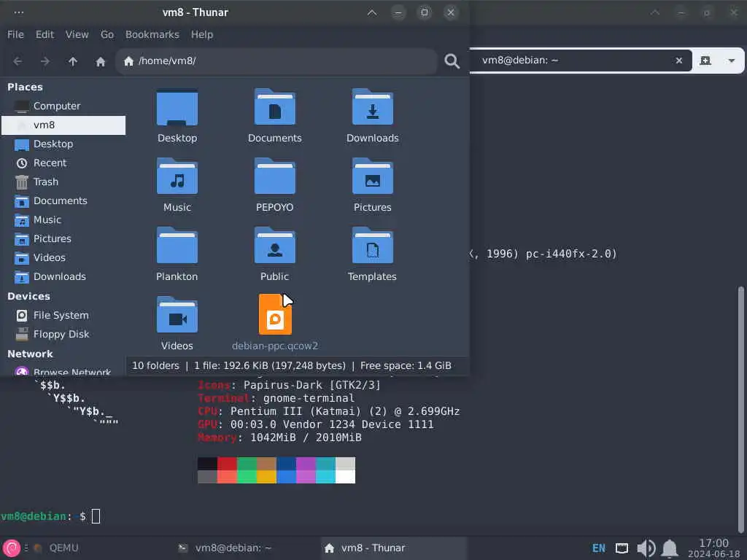Viewport: 747px width, 560px height.
Task: Select Computer in Places sidebar
Action: [x=64, y=106]
